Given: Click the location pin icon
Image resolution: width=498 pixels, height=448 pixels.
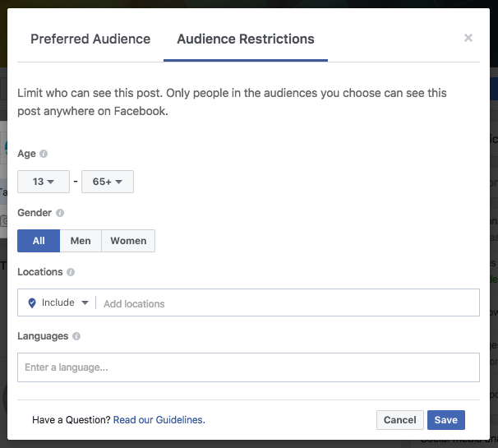Looking at the screenshot, I should click(x=32, y=303).
